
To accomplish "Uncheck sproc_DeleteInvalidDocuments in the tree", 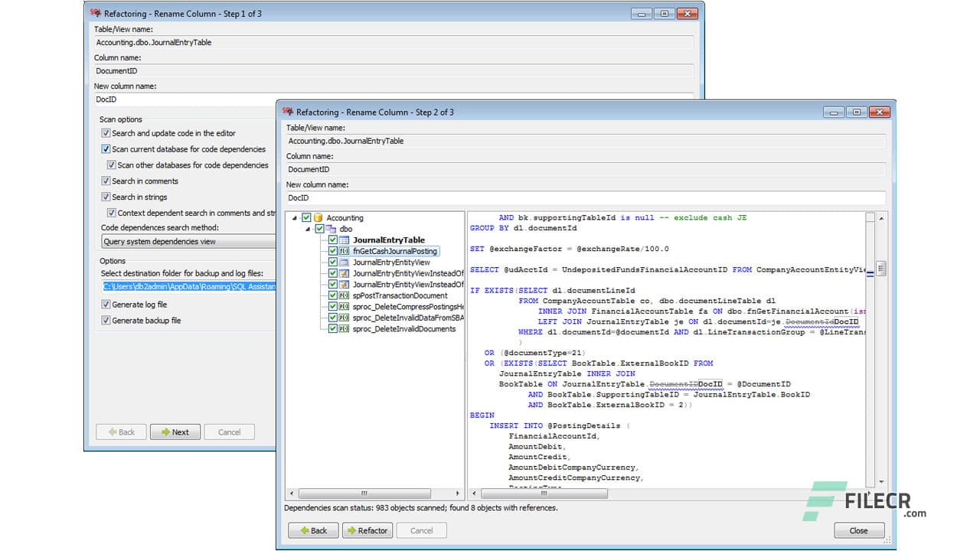I will [x=334, y=328].
